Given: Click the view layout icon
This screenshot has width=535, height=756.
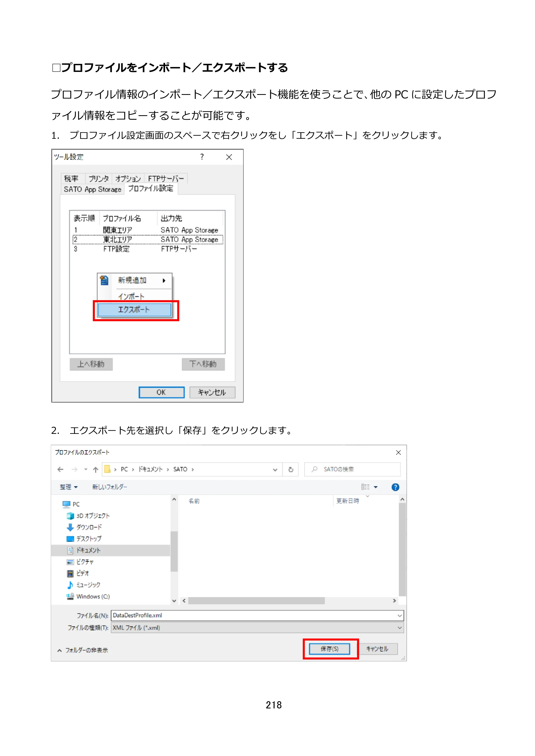Looking at the screenshot, I should click(x=365, y=487).
